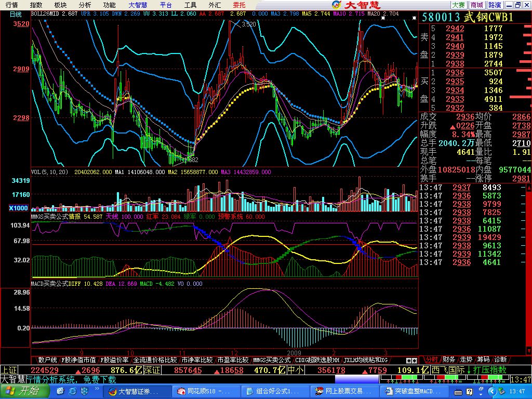The width and height of the screenshot is (532, 399).
Task: Click the 深证 index label
Action: pos(152,370)
